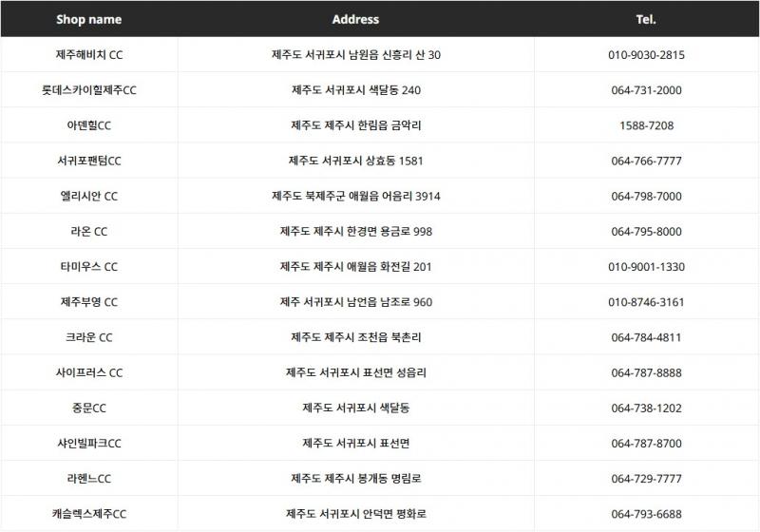Click phone number 010-9030-2815
The width and height of the screenshot is (760, 532).
pos(646,55)
